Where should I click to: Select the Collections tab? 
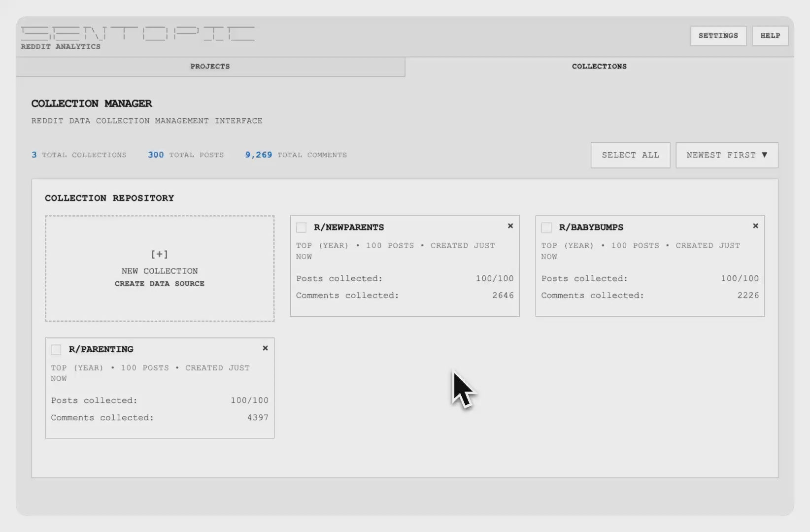click(x=599, y=66)
